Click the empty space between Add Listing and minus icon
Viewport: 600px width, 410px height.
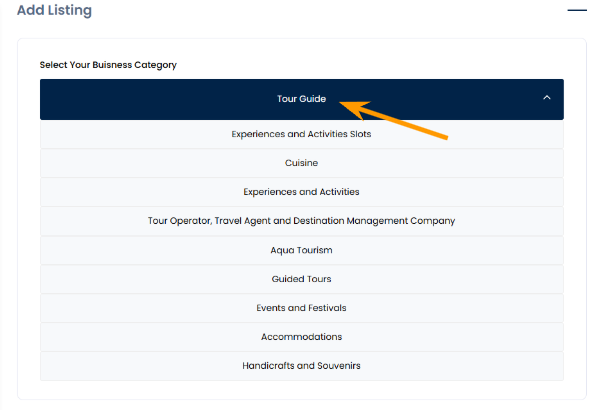(x=320, y=11)
